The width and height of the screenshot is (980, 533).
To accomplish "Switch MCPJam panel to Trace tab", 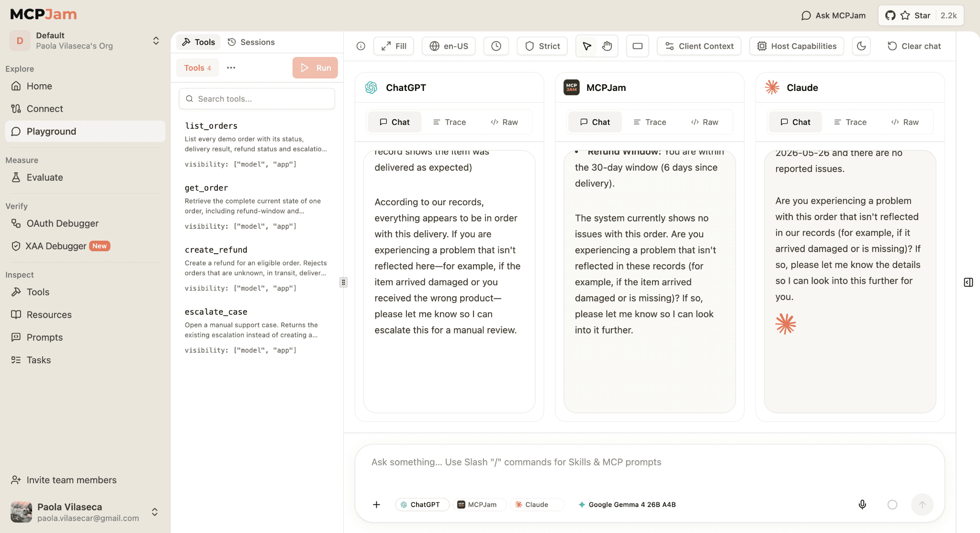I will 650,122.
